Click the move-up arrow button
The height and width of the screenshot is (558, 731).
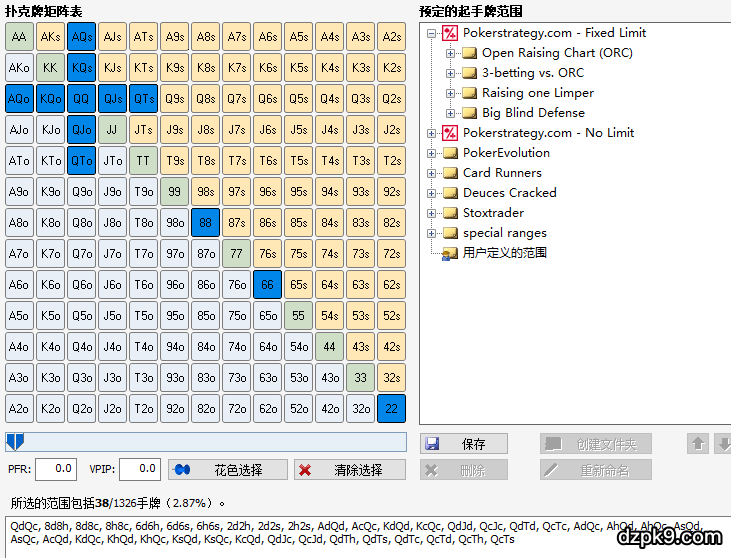click(699, 444)
